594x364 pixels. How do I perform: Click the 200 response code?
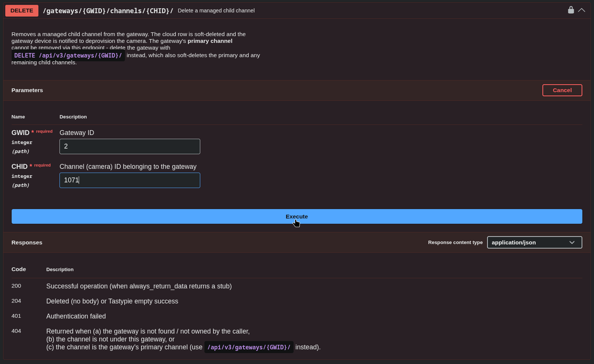(16, 286)
